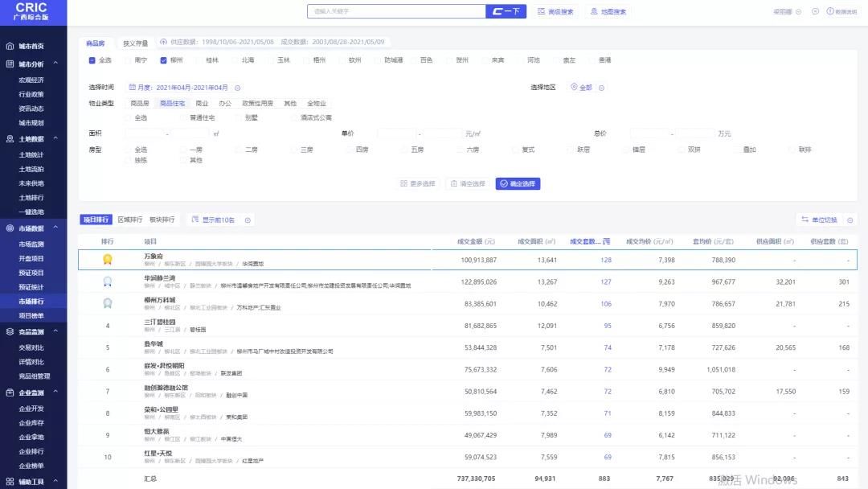Open the 三江碧桂园 project link
Screen dimensions: 868x489
(160, 322)
